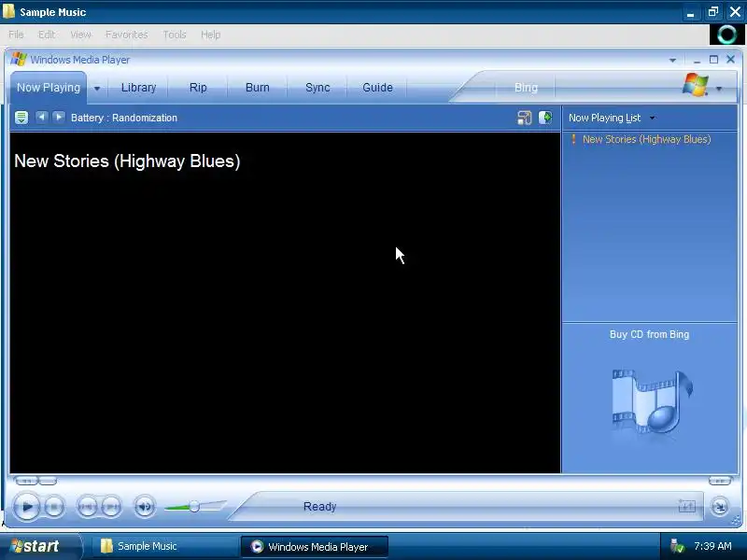Click the system tray hardware icon
This screenshot has width=747, height=560.
pos(676,546)
